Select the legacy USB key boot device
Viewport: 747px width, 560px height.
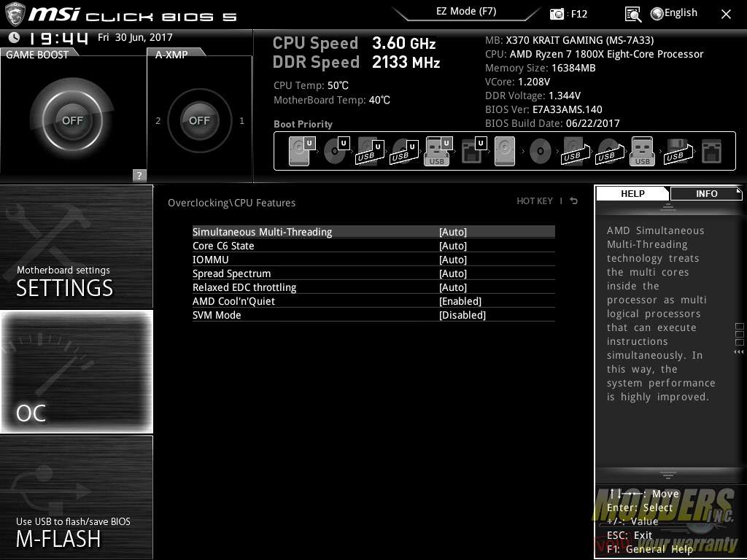pos(643,152)
